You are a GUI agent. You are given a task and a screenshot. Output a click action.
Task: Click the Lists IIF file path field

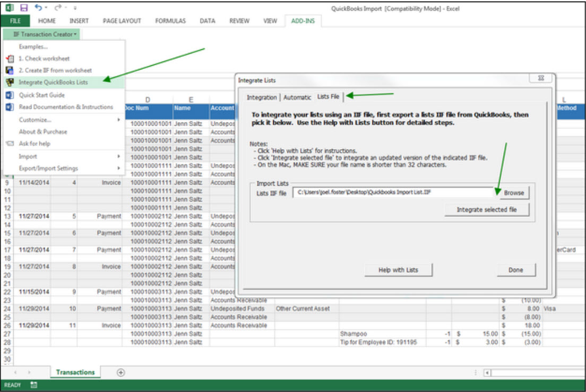393,192
